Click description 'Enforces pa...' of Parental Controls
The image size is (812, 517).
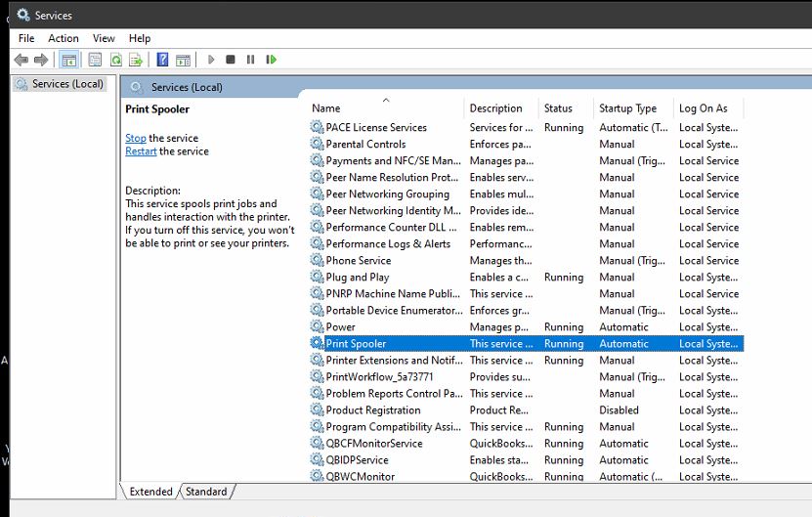click(x=500, y=144)
